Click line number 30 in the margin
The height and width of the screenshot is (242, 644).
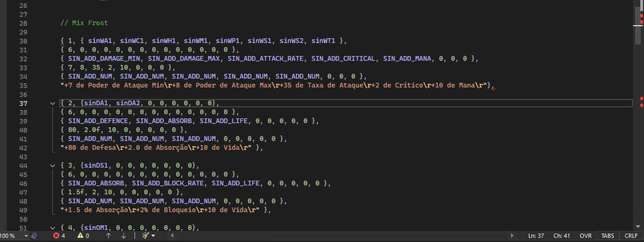23,41
